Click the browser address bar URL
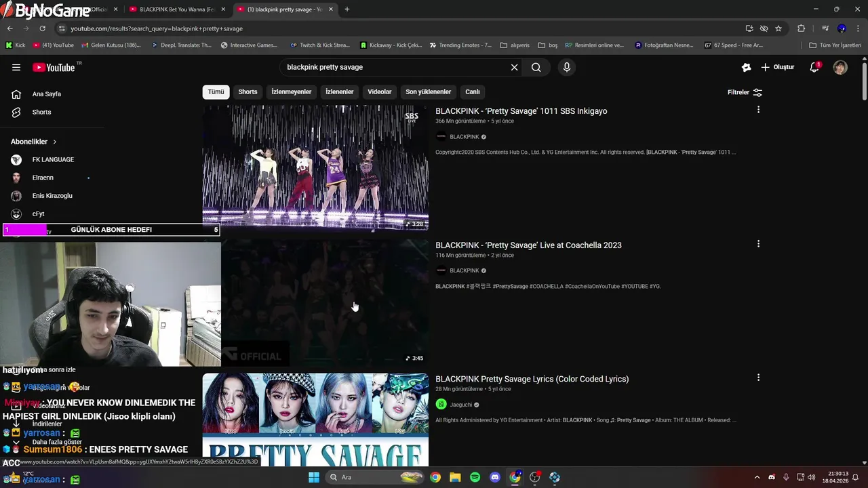This screenshot has height=488, width=868. click(157, 28)
